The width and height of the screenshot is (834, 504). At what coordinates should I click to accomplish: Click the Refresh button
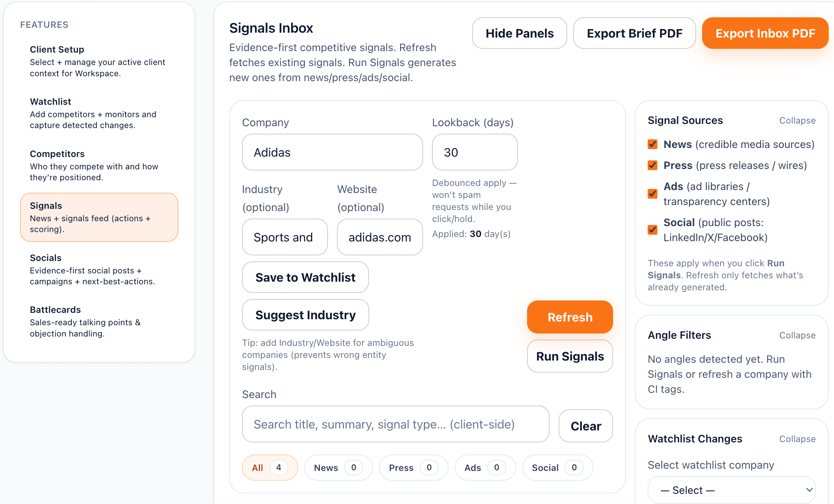tap(570, 317)
